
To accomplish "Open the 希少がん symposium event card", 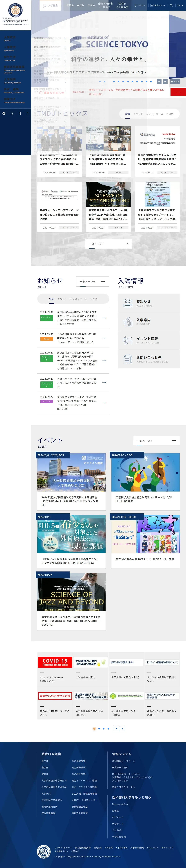I will 71,542.
